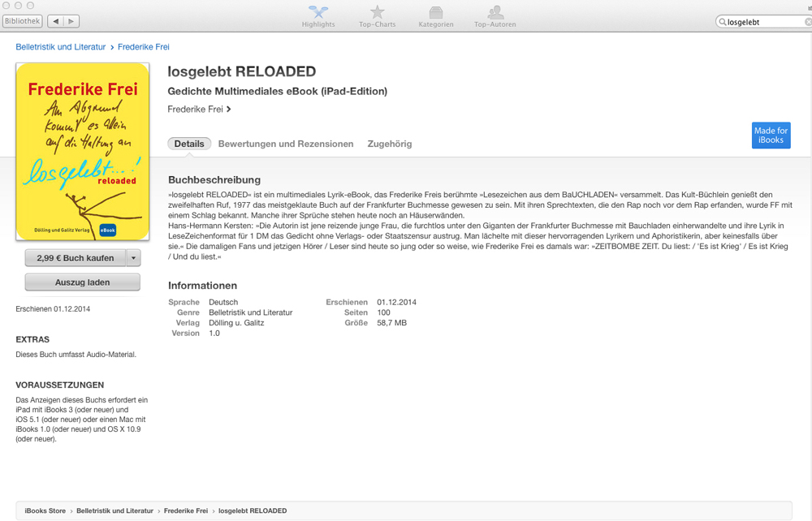Click the Made for iBooks badge
The image size is (812, 521).
[771, 136]
